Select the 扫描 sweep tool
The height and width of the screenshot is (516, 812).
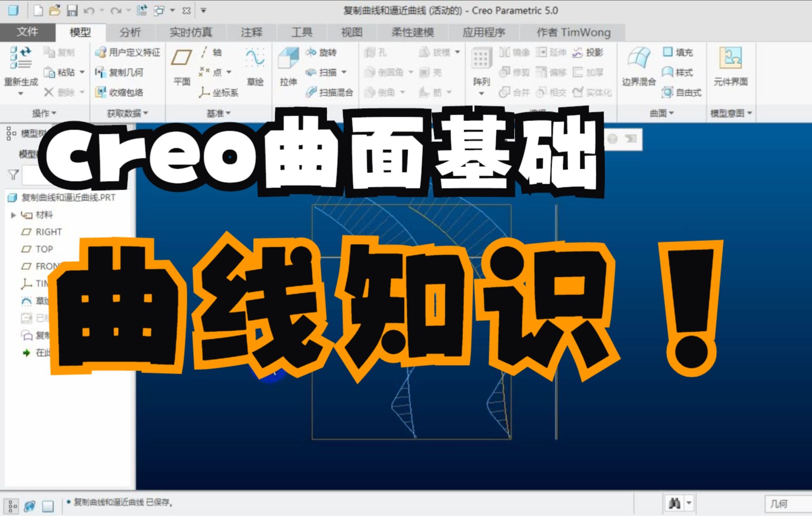click(321, 72)
